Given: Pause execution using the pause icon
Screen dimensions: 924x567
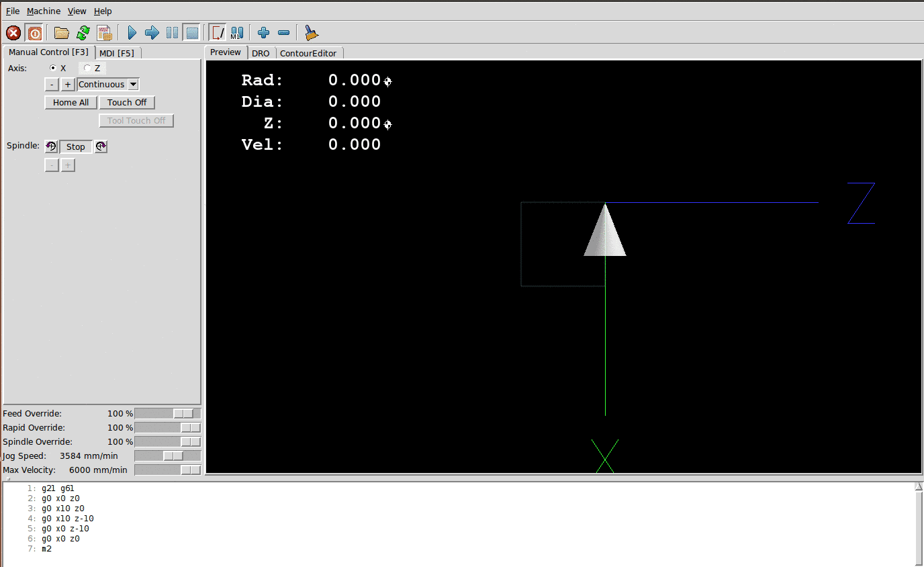Looking at the screenshot, I should click(172, 32).
